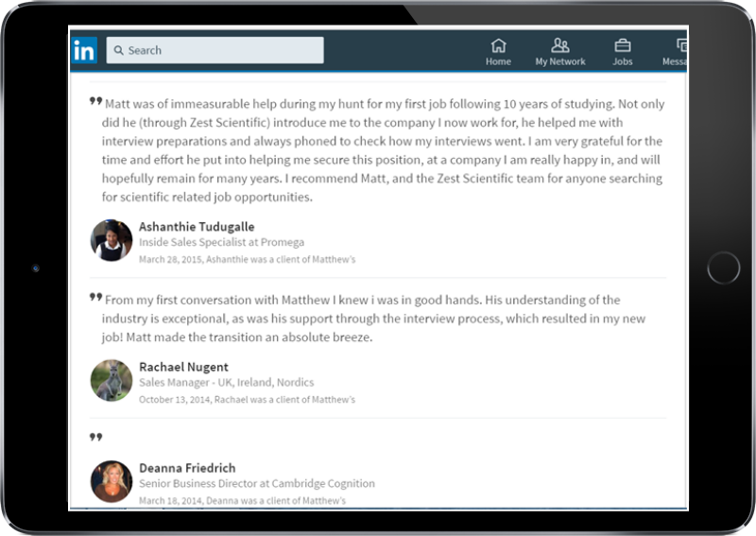
Task: Click Senior Business Director at Cambridge Cognition
Action: tap(257, 483)
